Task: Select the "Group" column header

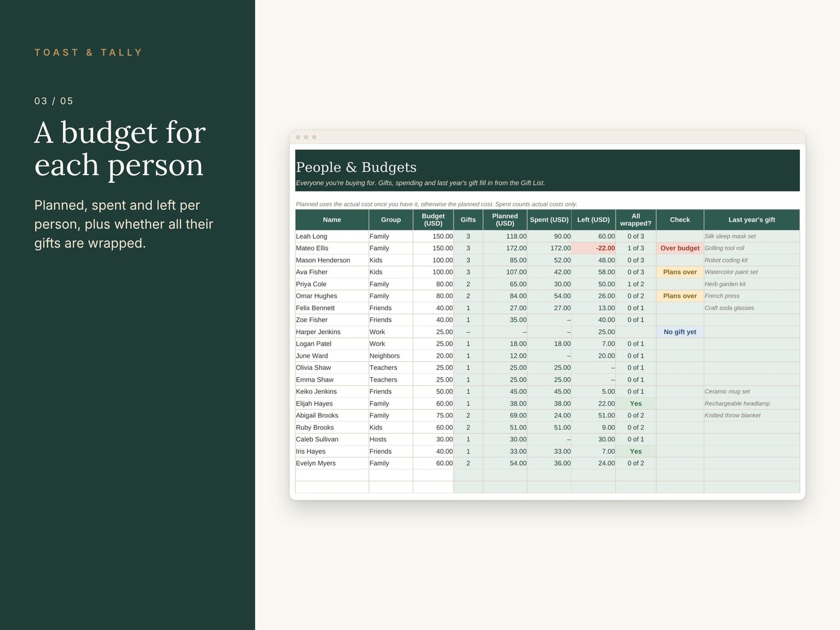Action: coord(391,220)
